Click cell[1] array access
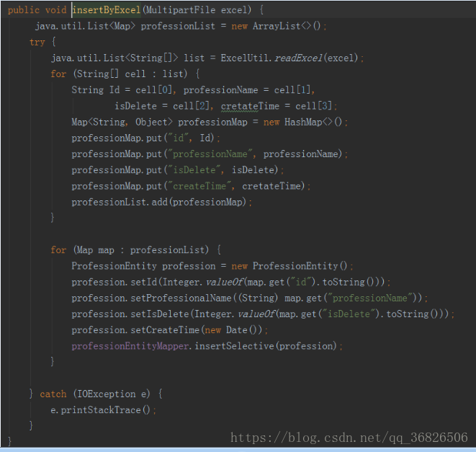 pyautogui.click(x=292, y=90)
